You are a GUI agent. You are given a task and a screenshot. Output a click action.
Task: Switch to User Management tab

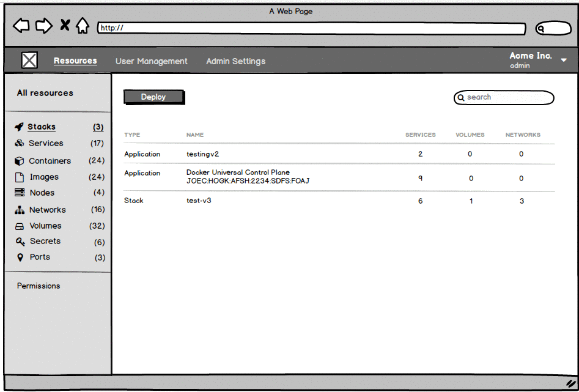(152, 61)
